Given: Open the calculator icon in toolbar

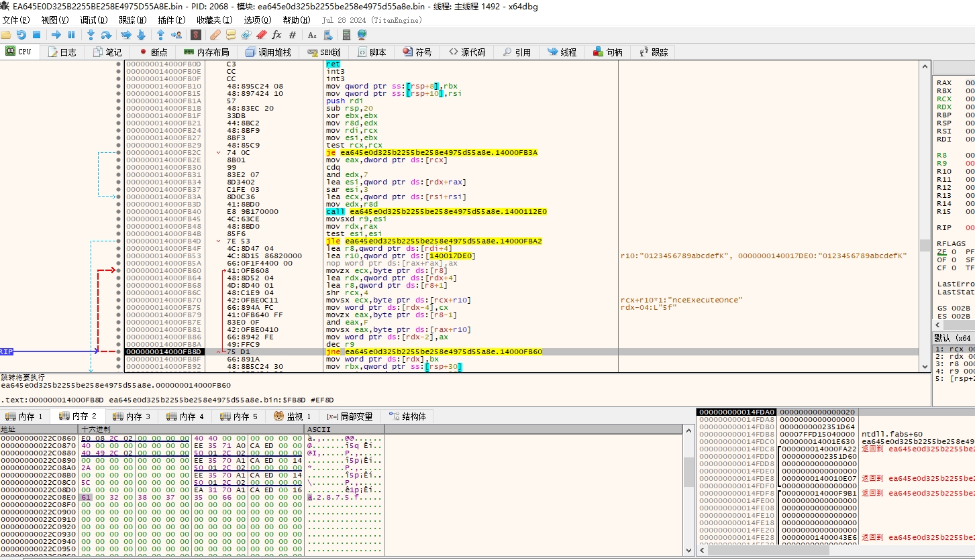Looking at the screenshot, I should coord(346,35).
